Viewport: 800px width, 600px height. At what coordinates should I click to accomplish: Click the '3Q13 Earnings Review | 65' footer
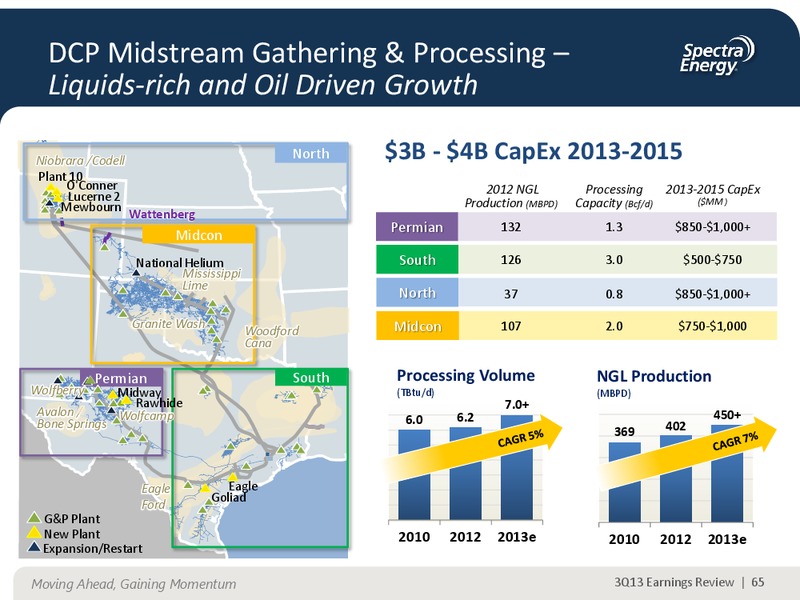(689, 582)
